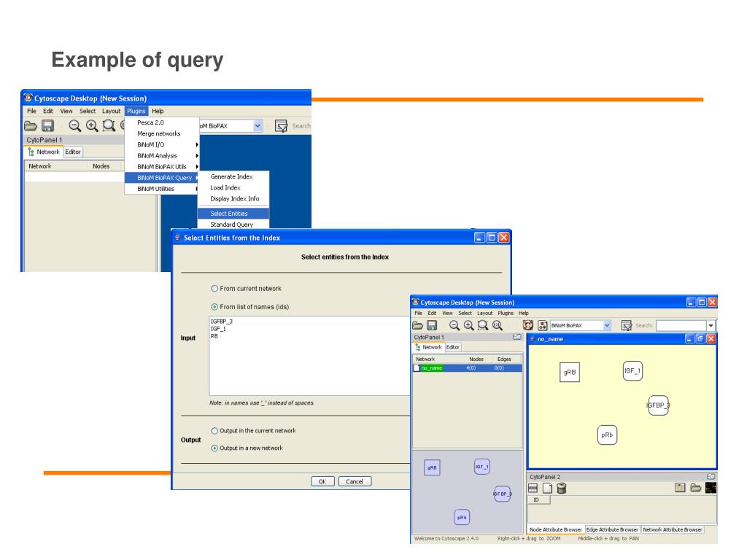Zoom out using magnifier in no_name Cytoscape toolbar
The height and width of the screenshot is (560, 747).
point(454,325)
